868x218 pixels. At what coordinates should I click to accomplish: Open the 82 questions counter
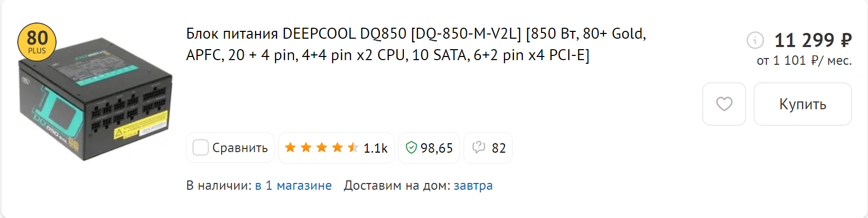(x=499, y=148)
